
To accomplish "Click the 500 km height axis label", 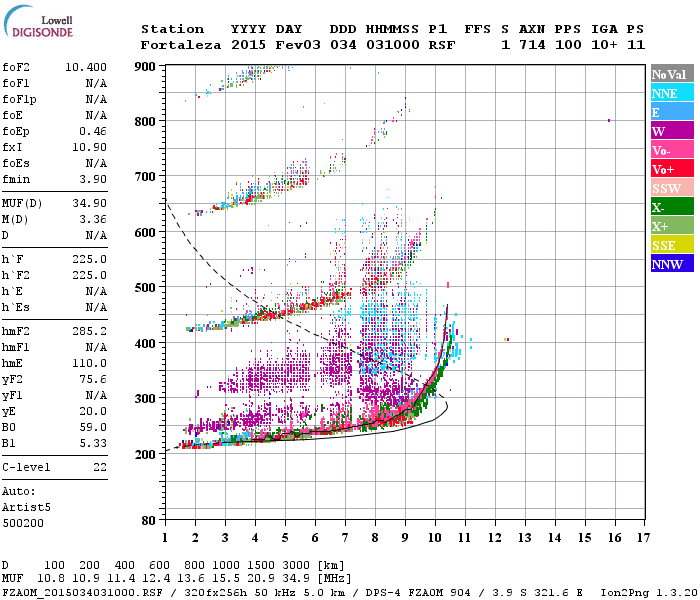I will tap(145, 288).
